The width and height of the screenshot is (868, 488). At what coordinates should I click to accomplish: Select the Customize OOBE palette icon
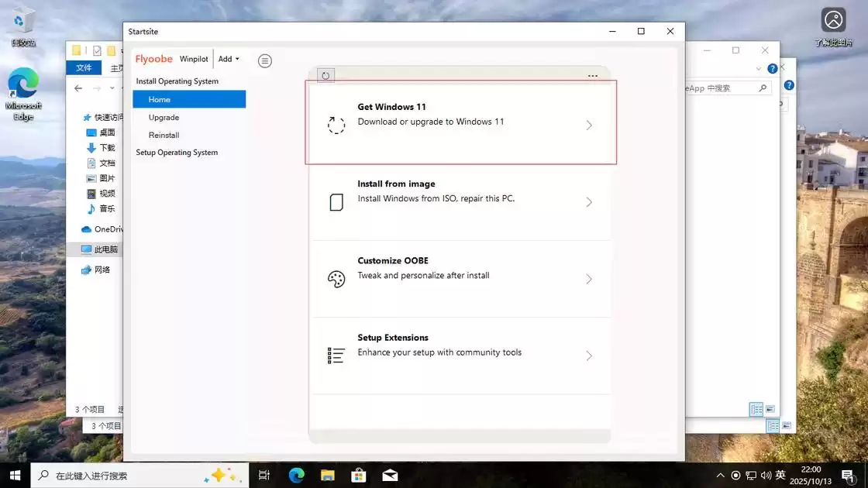tap(336, 279)
